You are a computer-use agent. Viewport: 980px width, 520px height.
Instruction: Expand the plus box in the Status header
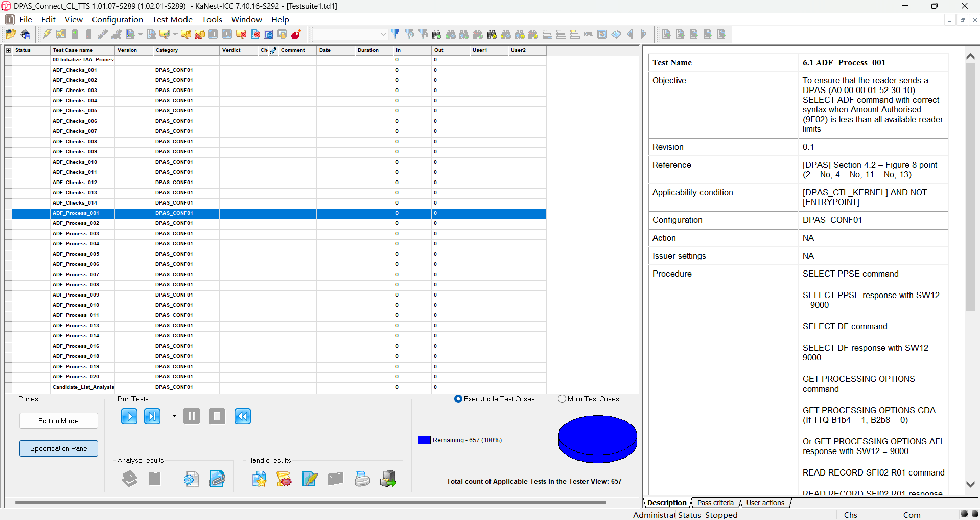8,50
